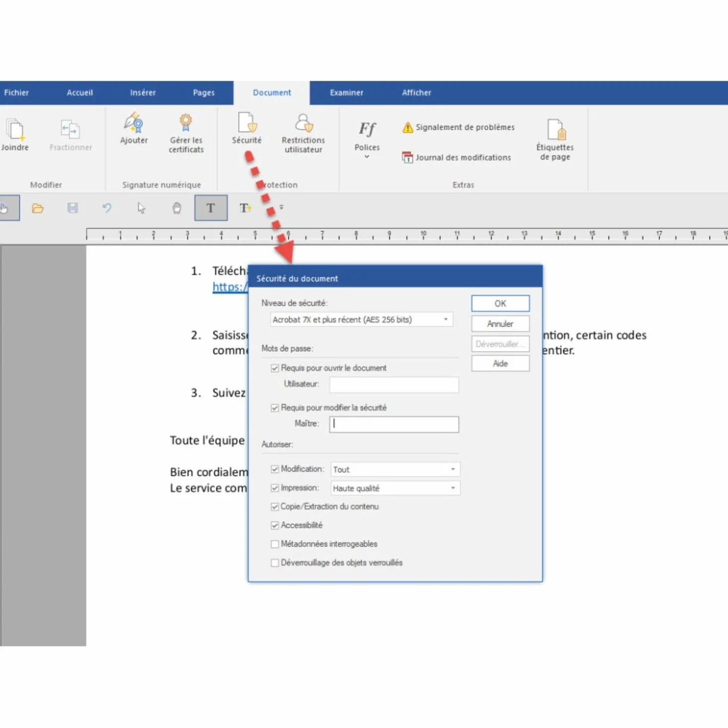
Task: Click the Joindre documents icon
Action: point(15,135)
